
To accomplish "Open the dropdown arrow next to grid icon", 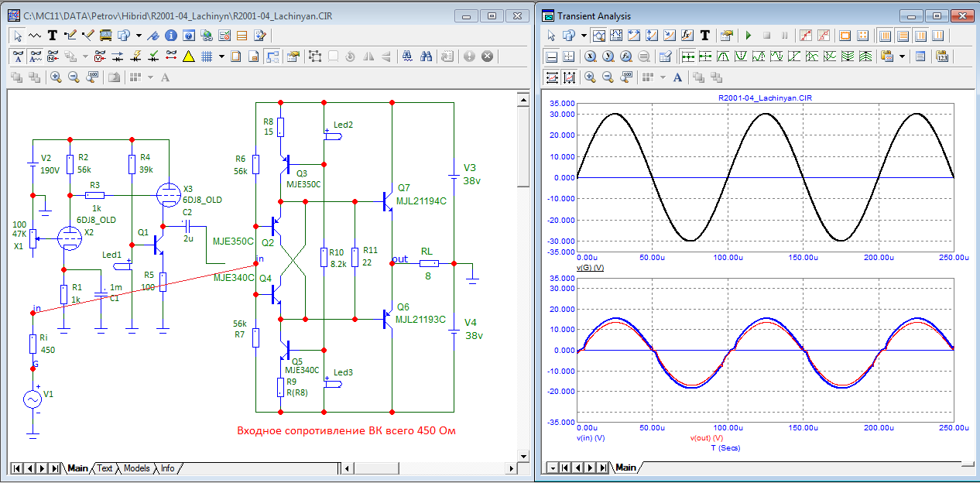I will [x=222, y=56].
